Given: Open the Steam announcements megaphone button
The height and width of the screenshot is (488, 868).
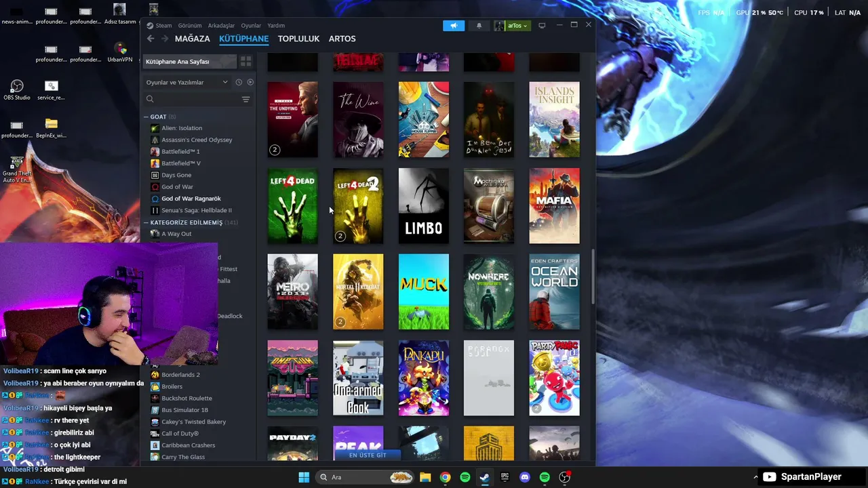Looking at the screenshot, I should (x=454, y=26).
